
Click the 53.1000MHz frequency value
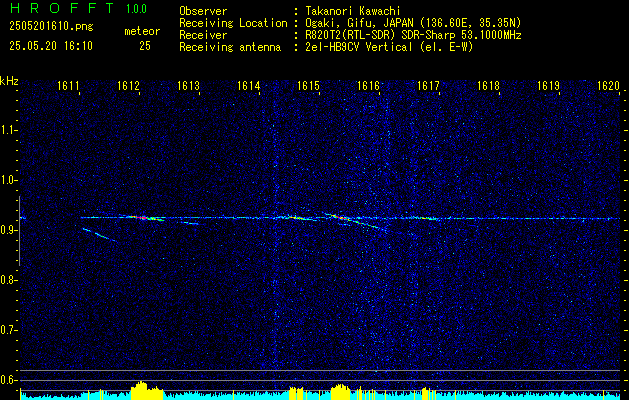pyautogui.click(x=490, y=35)
